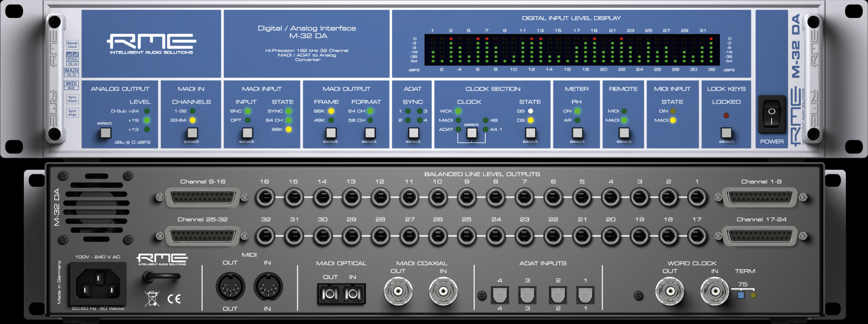This screenshot has height=324, width=868.
Task: Click the MIDI Input DIN state LED
Action: coord(673,111)
